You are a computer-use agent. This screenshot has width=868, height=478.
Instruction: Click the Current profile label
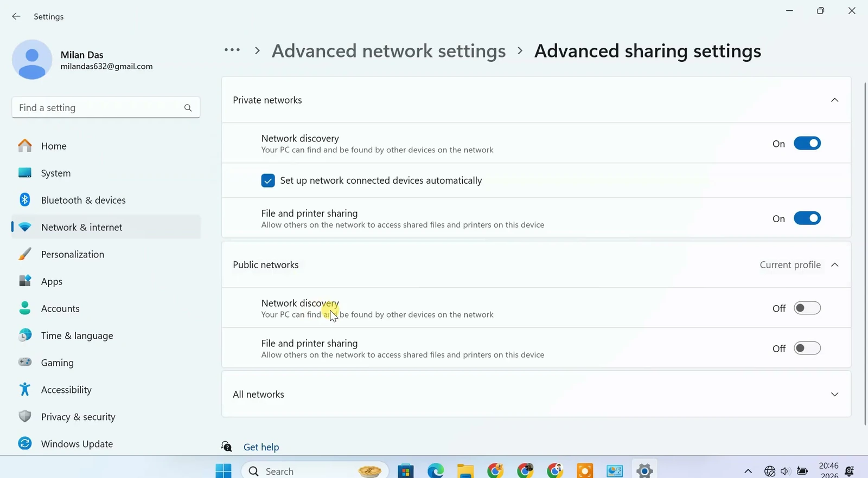pyautogui.click(x=790, y=265)
